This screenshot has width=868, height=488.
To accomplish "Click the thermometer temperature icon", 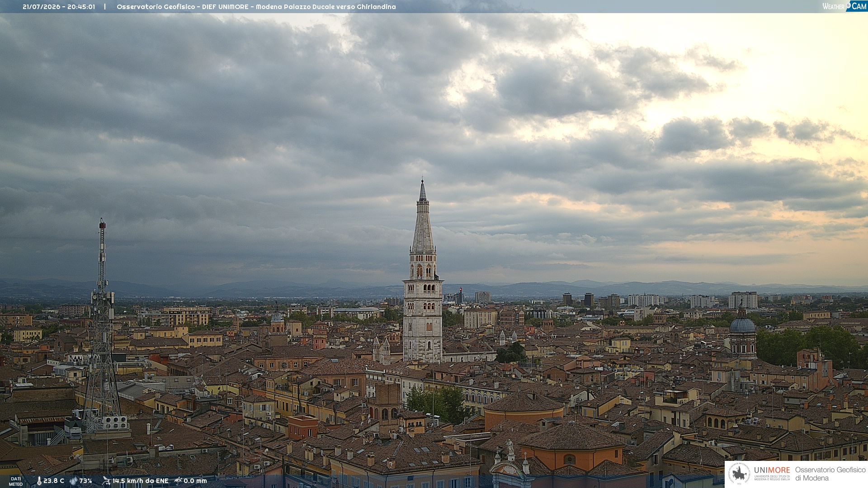I will (39, 481).
